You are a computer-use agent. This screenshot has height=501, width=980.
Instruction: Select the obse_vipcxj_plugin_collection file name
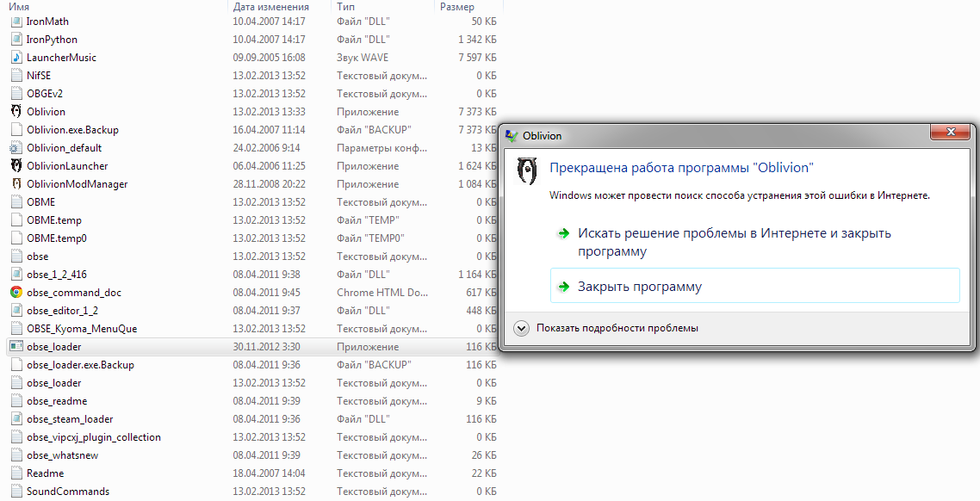pyautogui.click(x=94, y=437)
